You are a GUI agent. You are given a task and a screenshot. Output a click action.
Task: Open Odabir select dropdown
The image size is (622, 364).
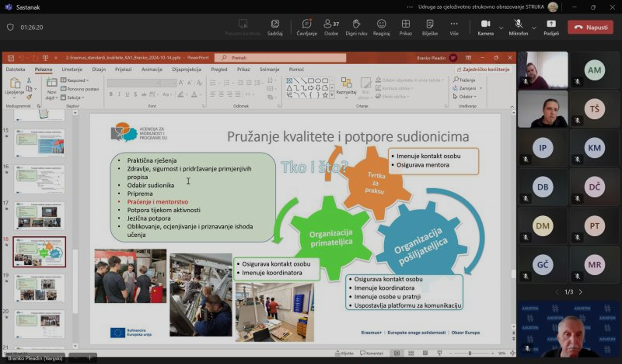pos(465,96)
